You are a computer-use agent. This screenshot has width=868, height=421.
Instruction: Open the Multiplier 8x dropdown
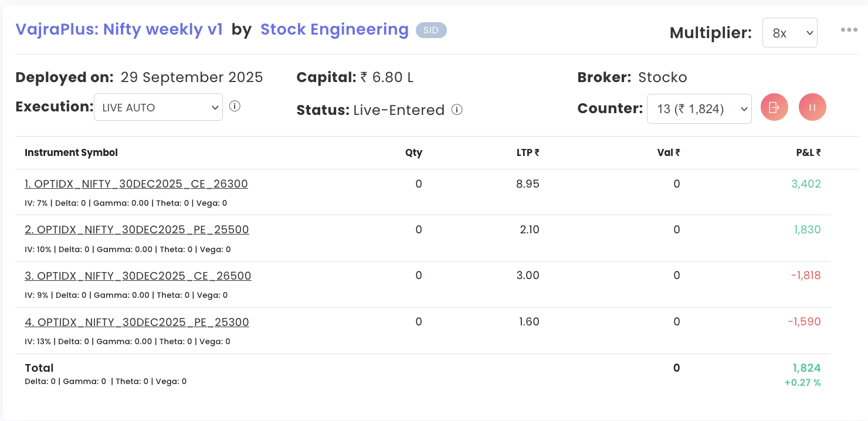pos(789,33)
